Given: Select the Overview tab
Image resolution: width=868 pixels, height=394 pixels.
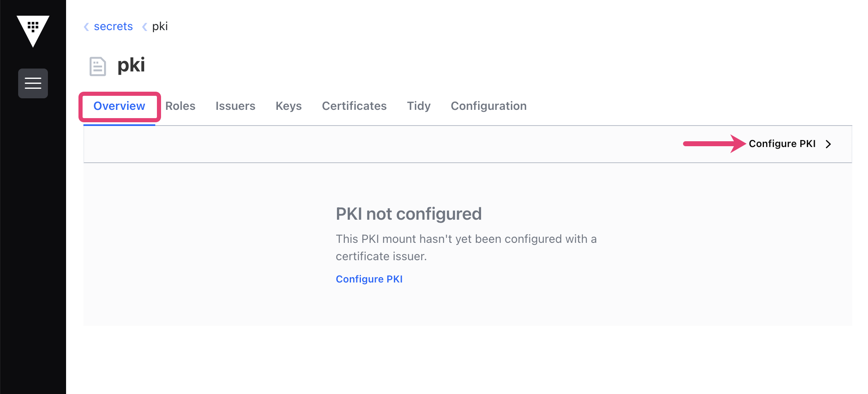Looking at the screenshot, I should 119,106.
